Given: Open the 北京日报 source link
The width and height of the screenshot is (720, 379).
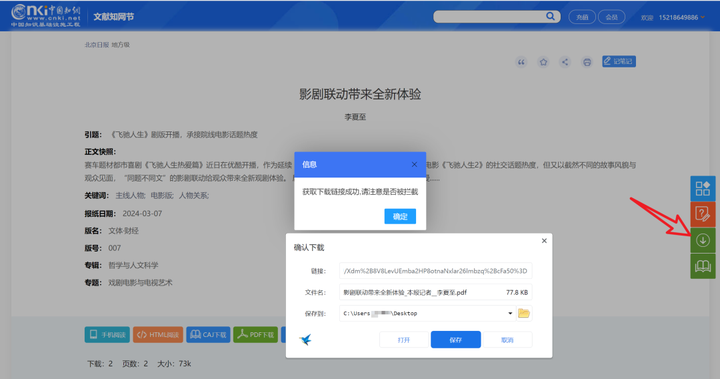Looking at the screenshot, I should pyautogui.click(x=97, y=45).
